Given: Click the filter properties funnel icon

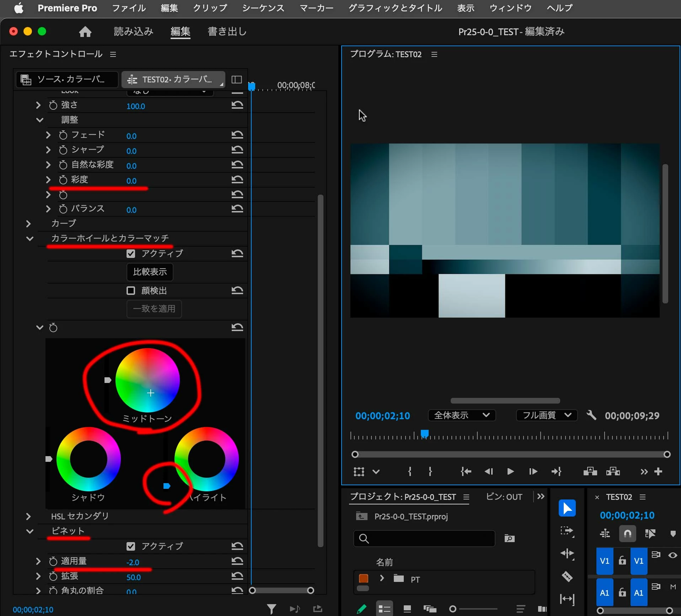Looking at the screenshot, I should [x=272, y=609].
